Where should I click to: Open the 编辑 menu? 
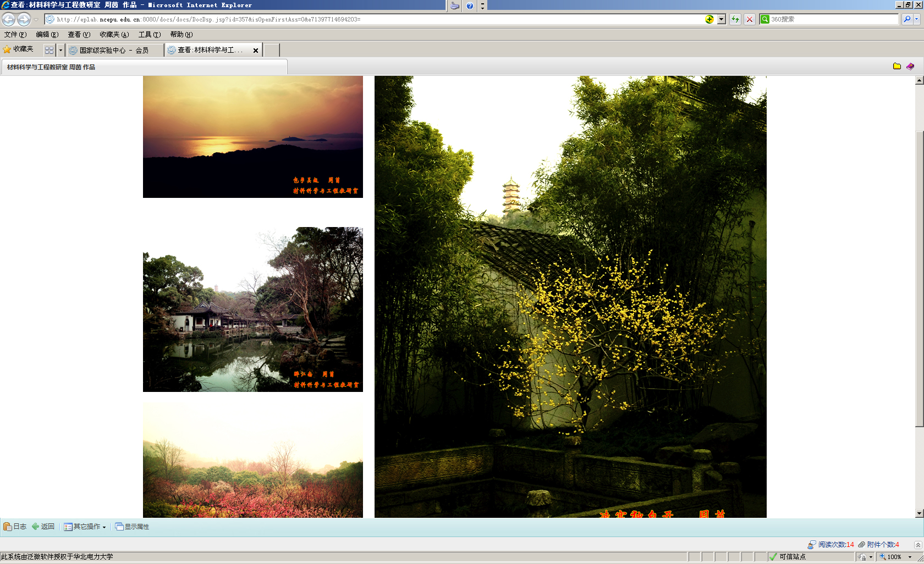47,35
